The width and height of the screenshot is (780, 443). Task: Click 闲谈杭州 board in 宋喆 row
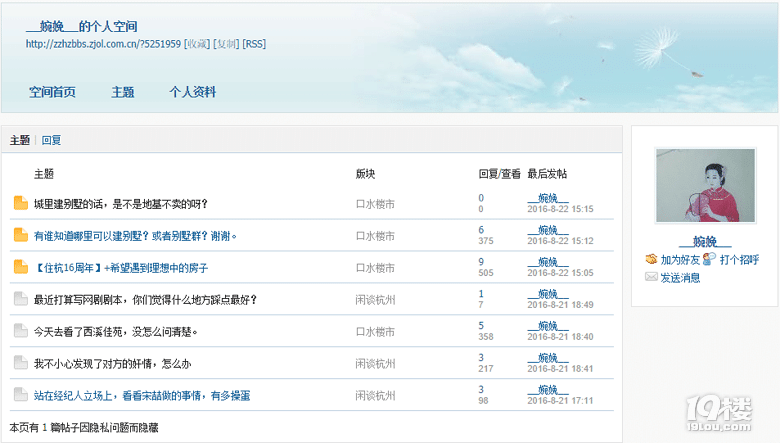376,396
